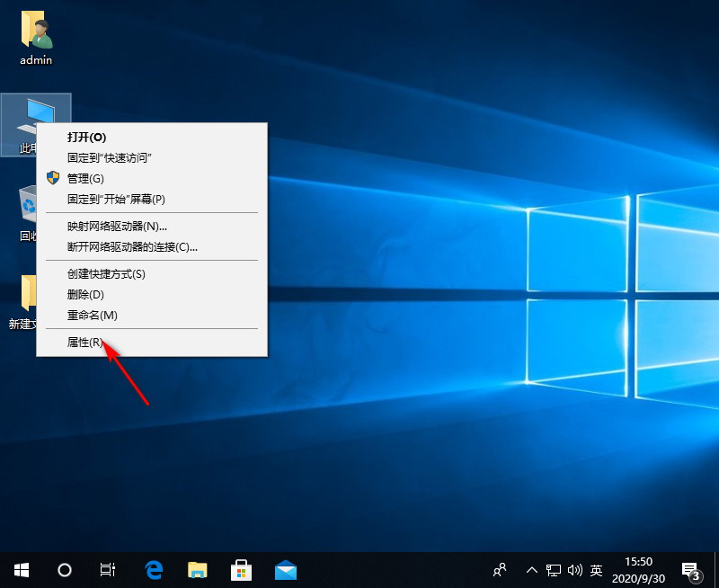Click the Windows Start button
Image resolution: width=719 pixels, height=588 pixels.
[x=21, y=569]
